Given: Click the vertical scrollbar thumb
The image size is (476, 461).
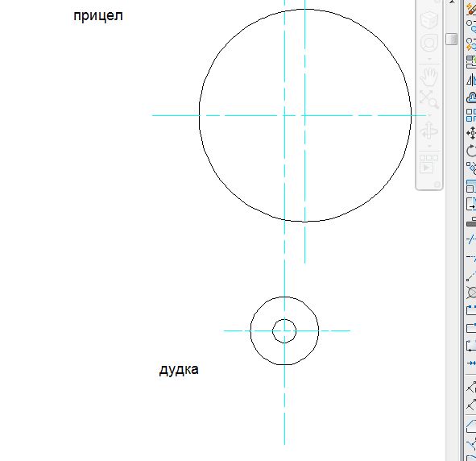Looking at the screenshot, I should (x=452, y=39).
